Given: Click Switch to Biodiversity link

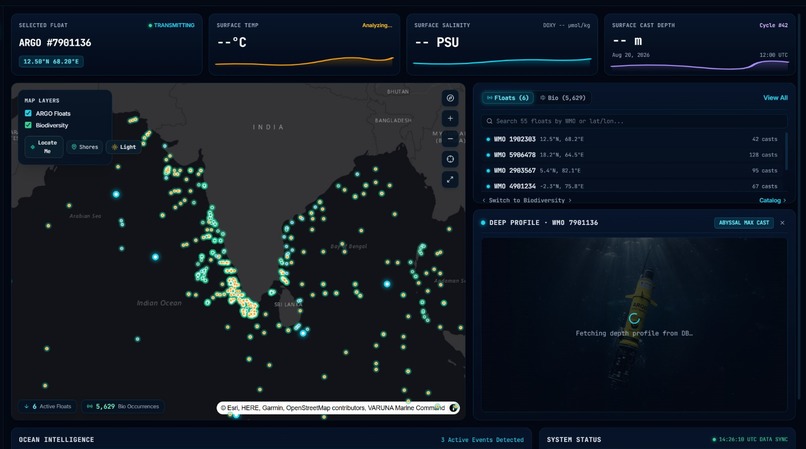Looking at the screenshot, I should (x=527, y=201).
